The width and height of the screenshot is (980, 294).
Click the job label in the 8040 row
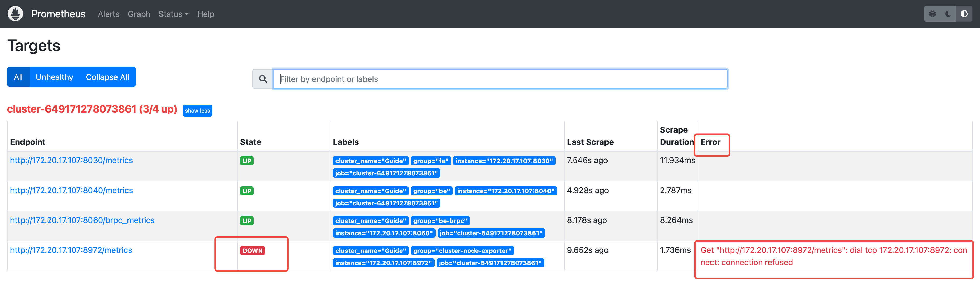pos(387,203)
